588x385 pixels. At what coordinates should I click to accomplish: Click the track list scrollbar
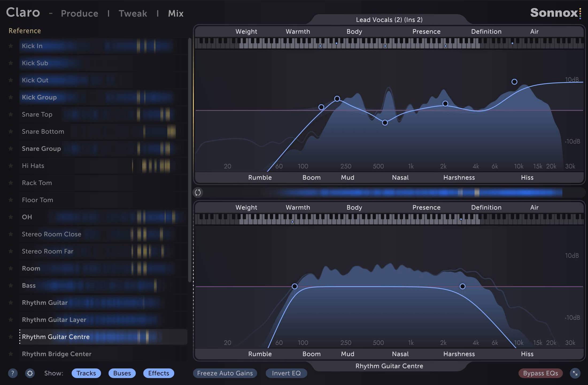click(190, 160)
